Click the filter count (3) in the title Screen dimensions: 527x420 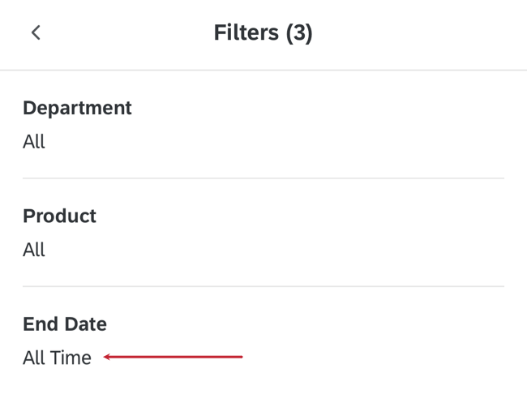coord(298,32)
